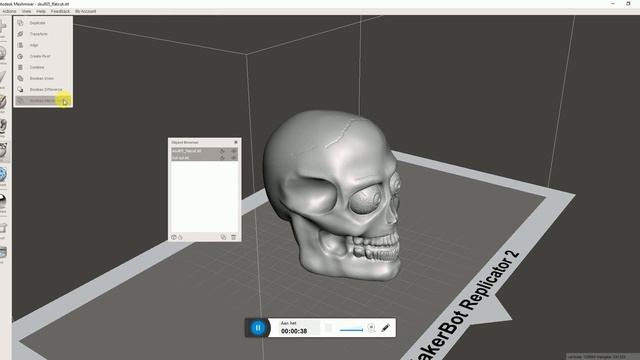Click Object Browser duplicate object icon
The image size is (640, 360).
pyautogui.click(x=223, y=237)
